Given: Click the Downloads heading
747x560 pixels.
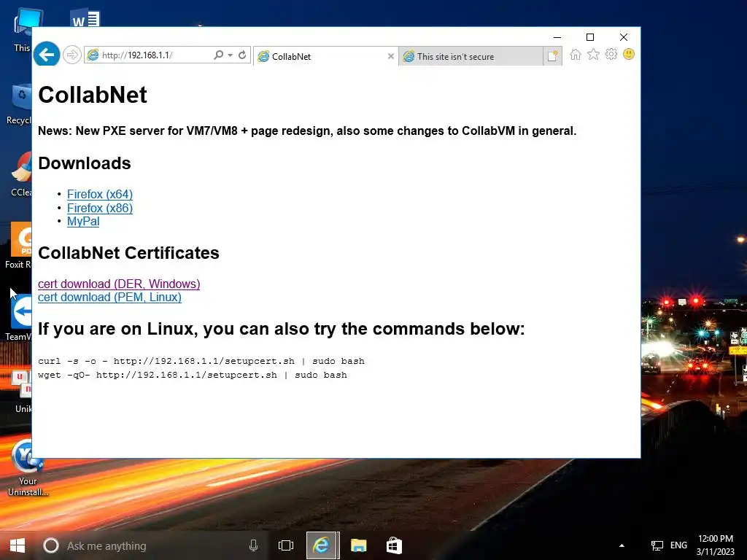Looking at the screenshot, I should click(85, 163).
